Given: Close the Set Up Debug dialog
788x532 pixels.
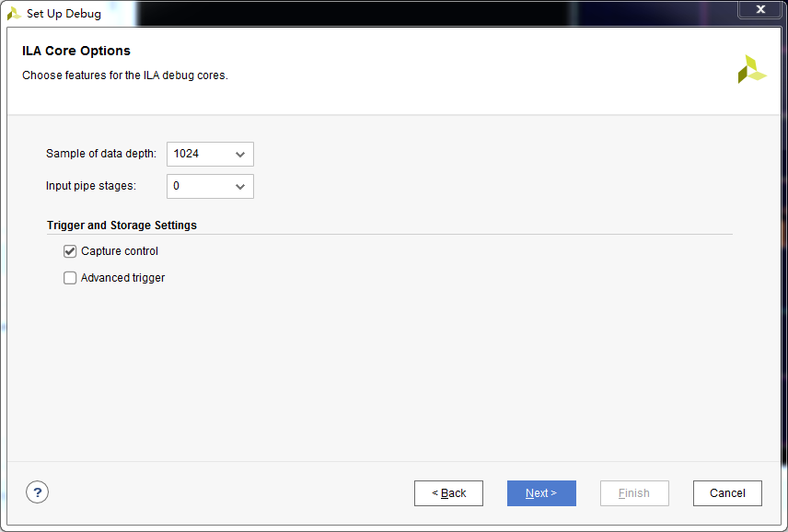Looking at the screenshot, I should (x=759, y=9).
